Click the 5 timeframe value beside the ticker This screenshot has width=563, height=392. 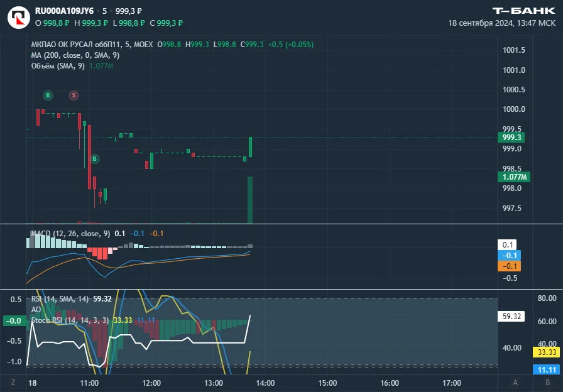[104, 11]
